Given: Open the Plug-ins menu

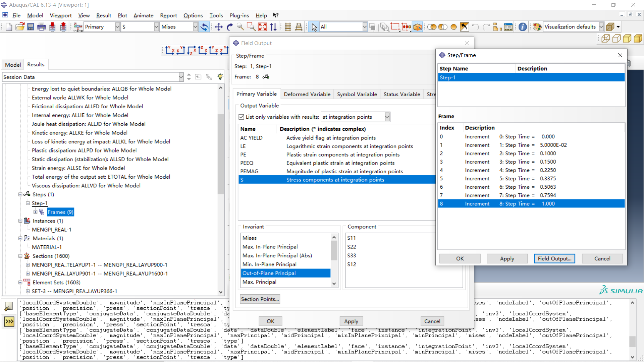Looking at the screenshot, I should [239, 15].
